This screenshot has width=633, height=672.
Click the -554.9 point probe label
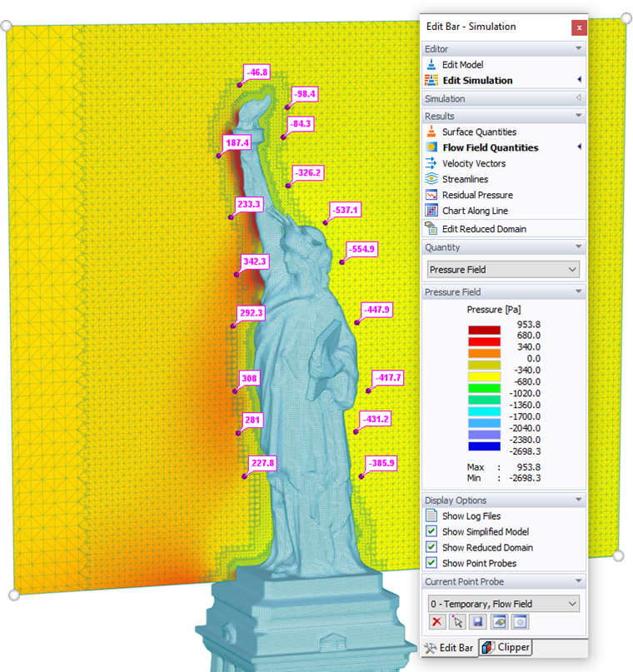(x=362, y=249)
